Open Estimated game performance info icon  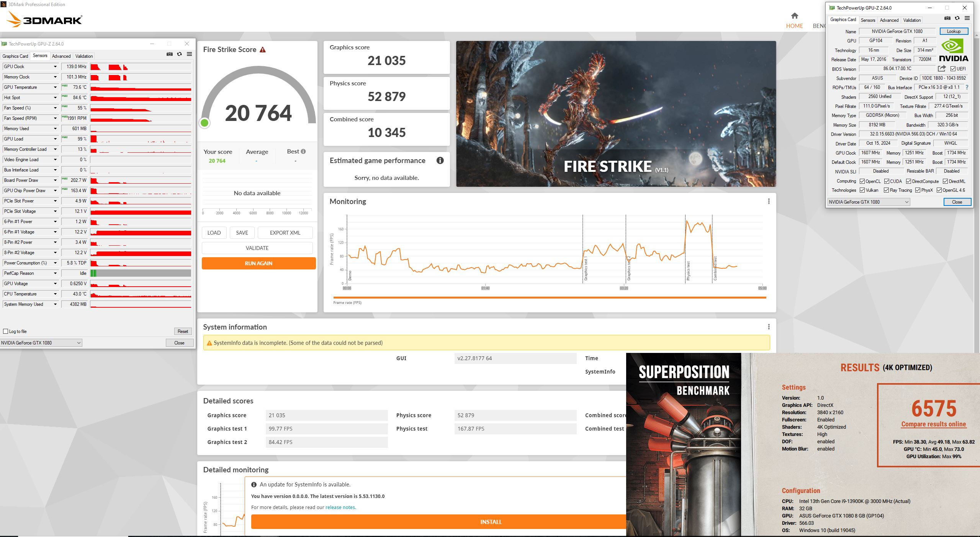point(440,160)
